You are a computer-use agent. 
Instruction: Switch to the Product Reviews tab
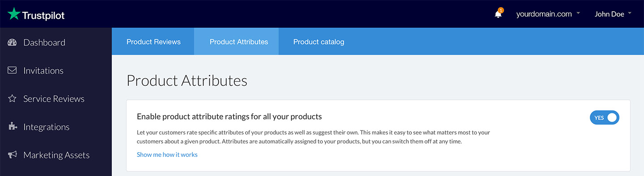(x=153, y=42)
